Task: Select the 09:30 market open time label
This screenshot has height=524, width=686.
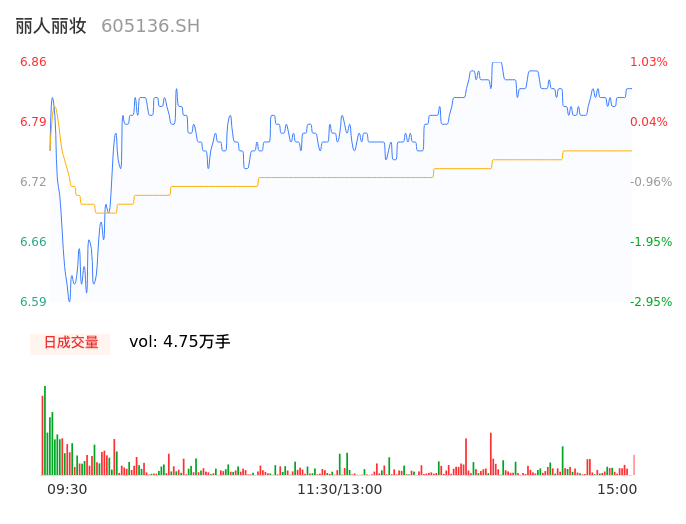Action: click(x=67, y=489)
